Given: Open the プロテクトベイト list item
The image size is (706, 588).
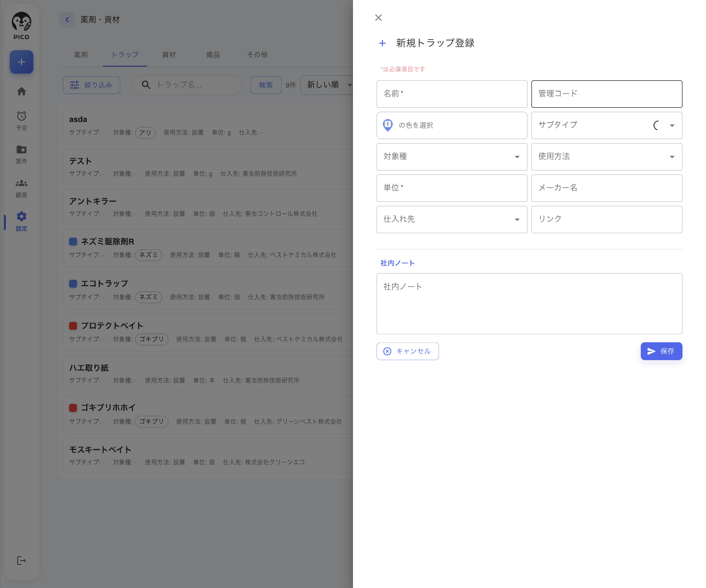Looking at the screenshot, I should [x=208, y=332].
